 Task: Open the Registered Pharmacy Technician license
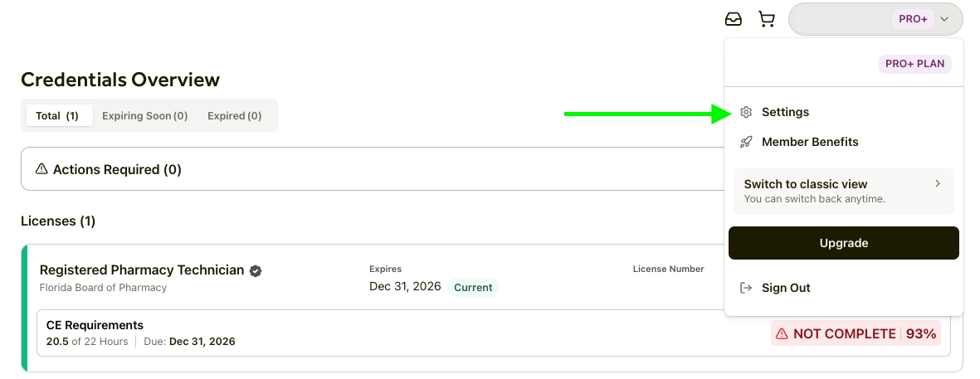(142, 270)
